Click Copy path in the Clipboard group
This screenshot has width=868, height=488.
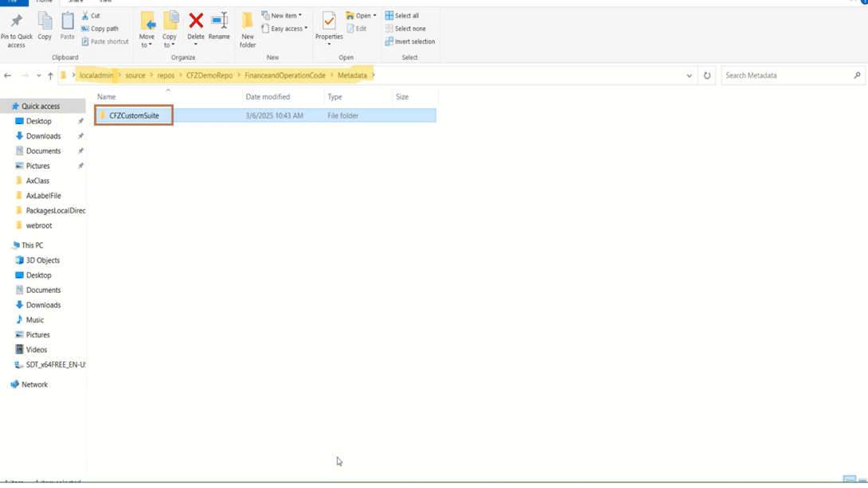103,27
